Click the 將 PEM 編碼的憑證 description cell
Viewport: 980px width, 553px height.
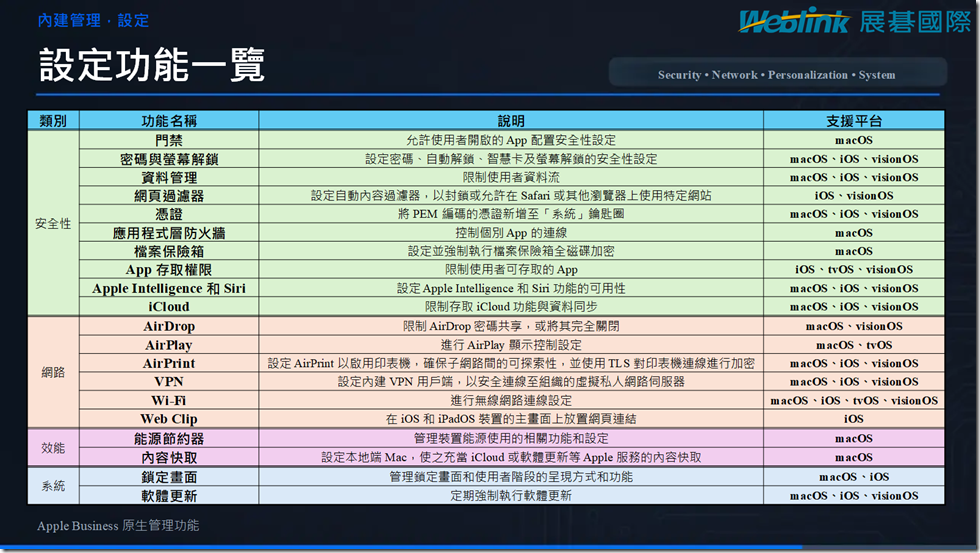511,214
